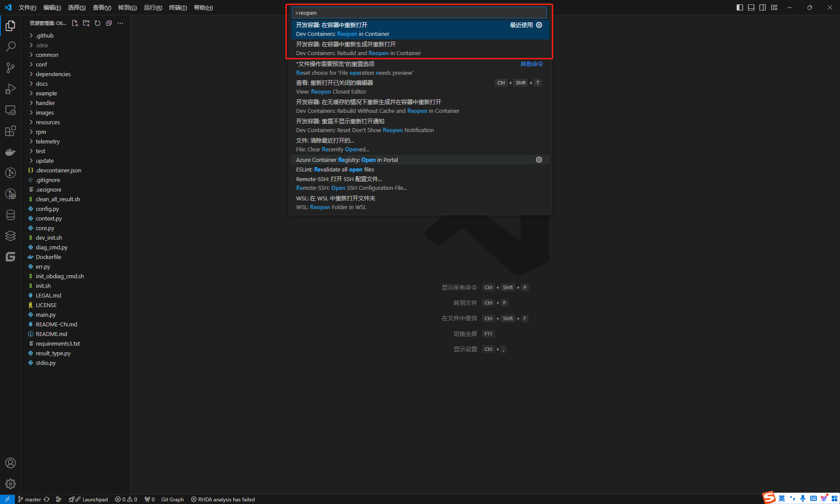Toggle the secondary side bar layout button
The image size is (840, 504).
coord(763,7)
